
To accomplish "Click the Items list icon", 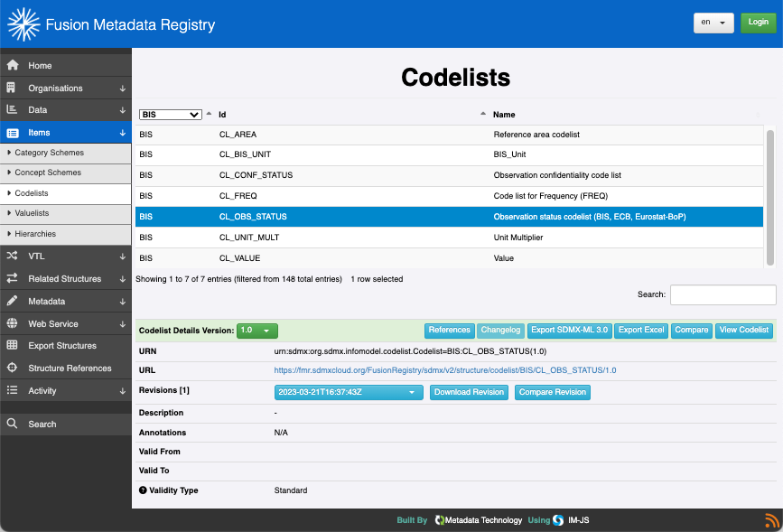I will click(13, 133).
